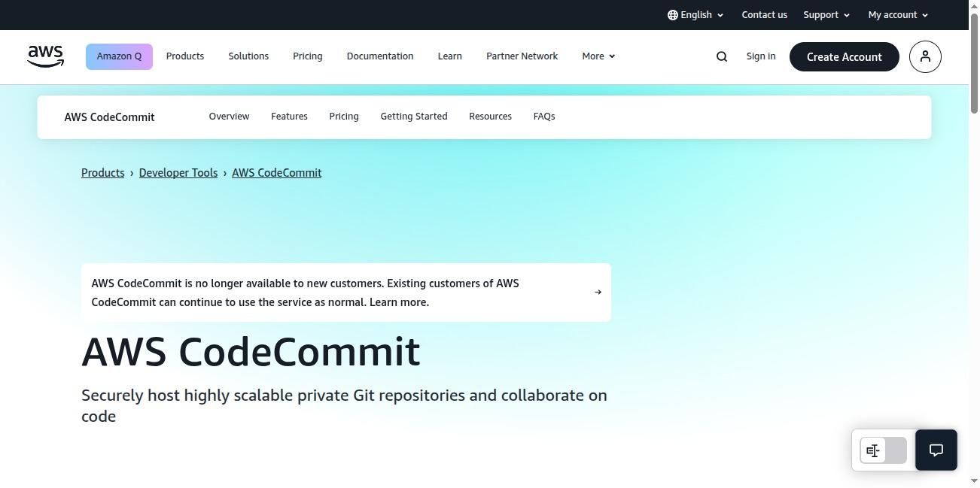This screenshot has width=980, height=488.
Task: Open the Products menu
Action: [185, 56]
